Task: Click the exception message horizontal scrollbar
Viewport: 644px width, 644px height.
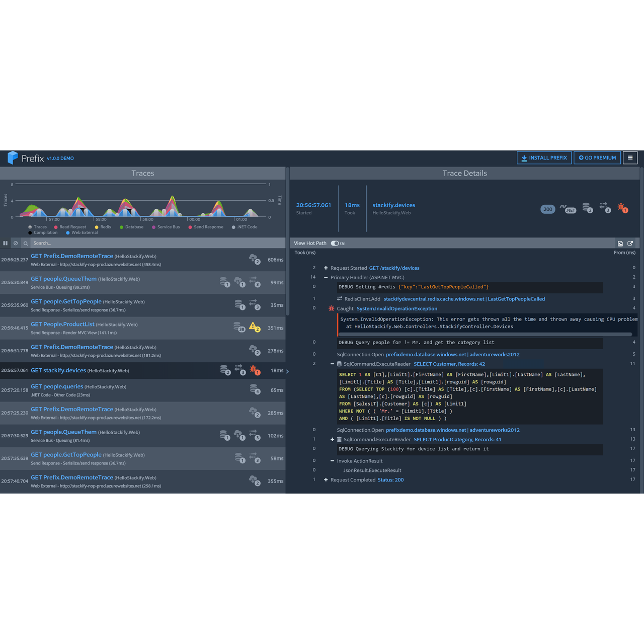Action: [486, 334]
